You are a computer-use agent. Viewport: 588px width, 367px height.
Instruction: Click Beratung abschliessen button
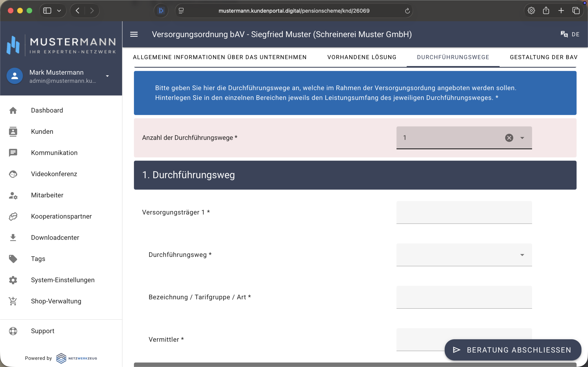(513, 350)
